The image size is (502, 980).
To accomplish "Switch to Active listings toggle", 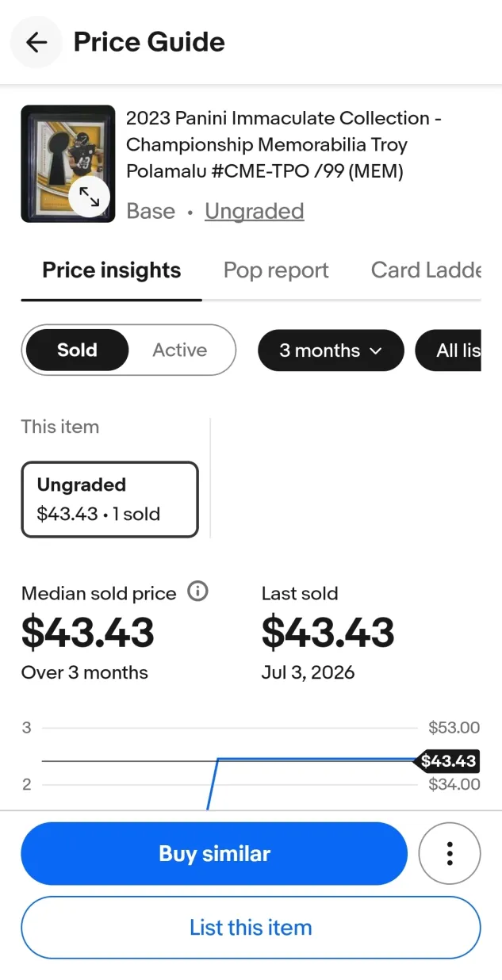I will point(180,350).
